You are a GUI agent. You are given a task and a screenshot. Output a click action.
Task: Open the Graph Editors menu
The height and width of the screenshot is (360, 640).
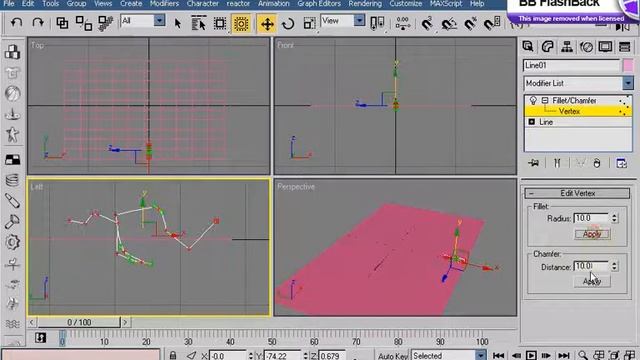[x=319, y=4]
